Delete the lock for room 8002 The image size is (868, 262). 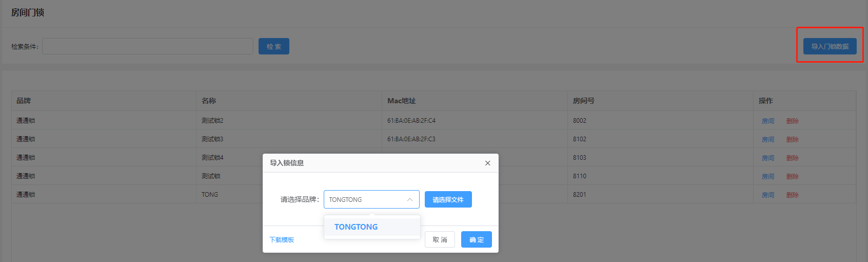point(792,121)
